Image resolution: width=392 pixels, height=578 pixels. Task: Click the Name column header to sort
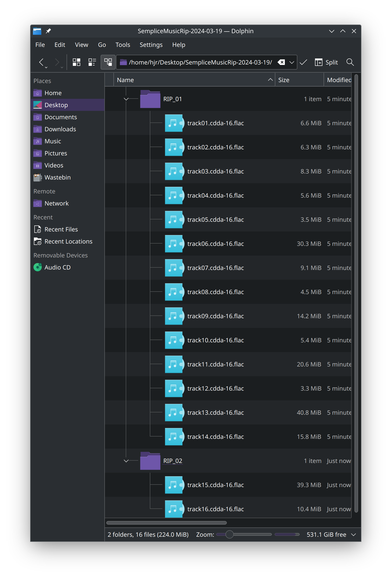point(125,80)
